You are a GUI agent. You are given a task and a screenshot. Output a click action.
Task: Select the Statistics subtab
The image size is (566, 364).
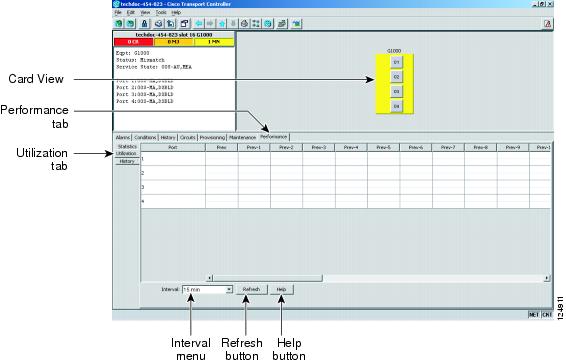(127, 147)
